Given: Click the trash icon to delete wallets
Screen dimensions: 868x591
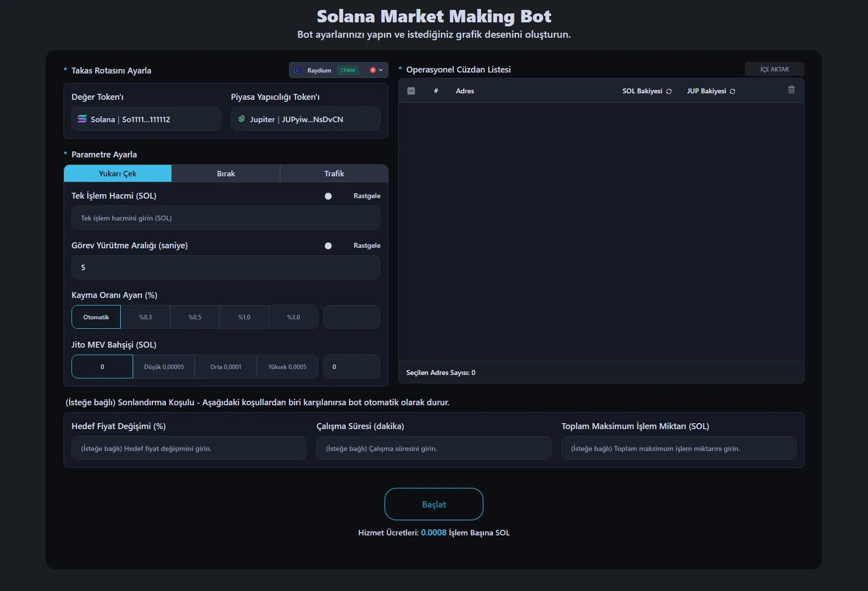Looking at the screenshot, I should (x=792, y=90).
